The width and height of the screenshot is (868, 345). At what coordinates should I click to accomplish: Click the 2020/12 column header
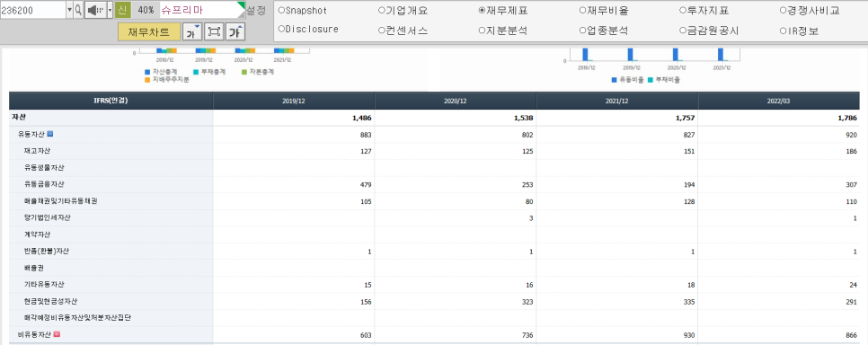pos(456,101)
